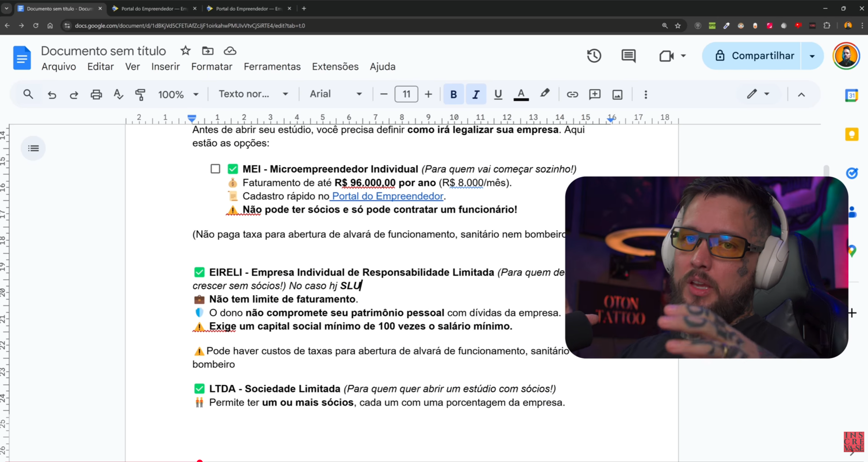This screenshot has width=868, height=462.
Task: Open Google Calendar side panel
Action: (x=852, y=95)
